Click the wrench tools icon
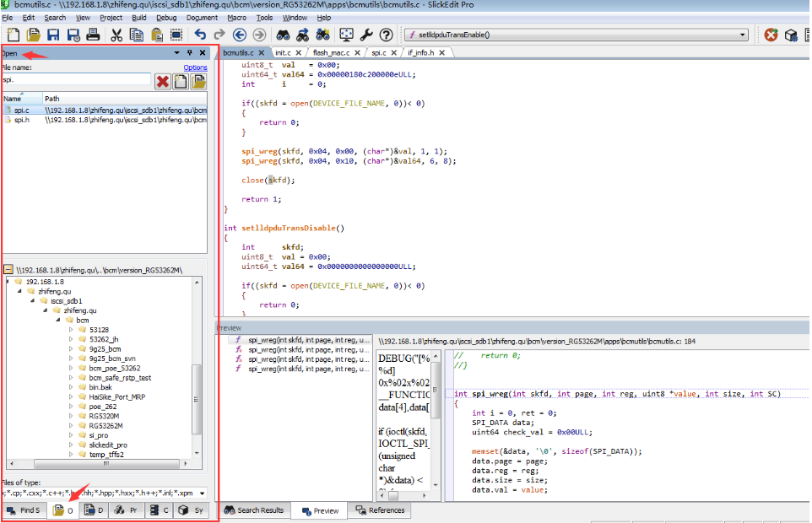The image size is (812, 523). pos(366,35)
